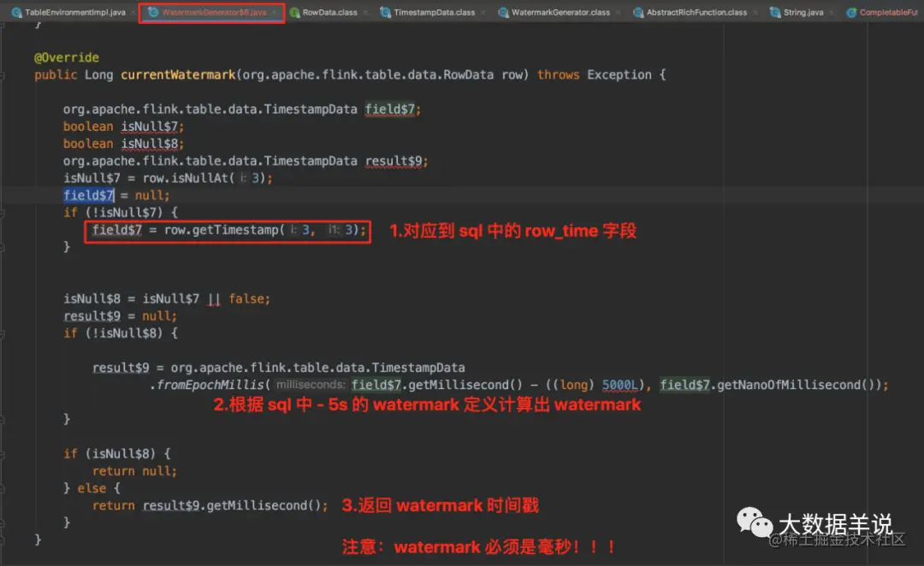
Task: Collapse the 'if (!isNull$8)' block fold marker
Action: pos(3,334)
